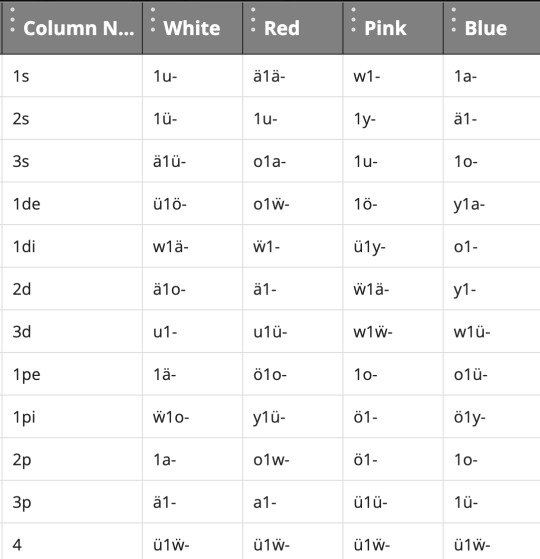Image resolution: width=540 pixels, height=559 pixels.
Task: Click the Red cell in row 2d
Action: [x=293, y=289]
